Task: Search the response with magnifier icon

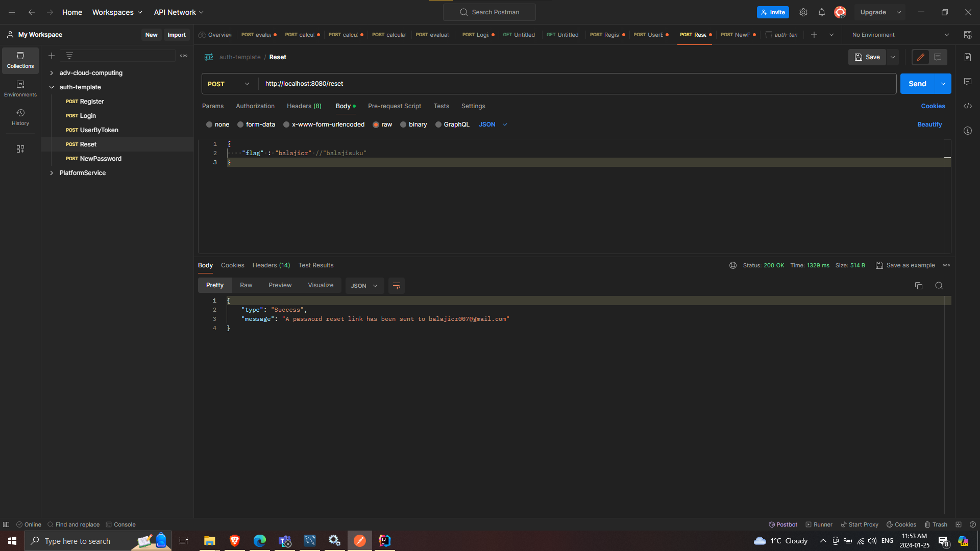Action: pos(939,286)
